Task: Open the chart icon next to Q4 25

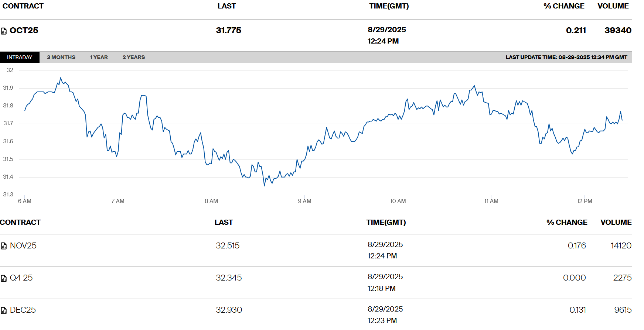Action: coord(4,278)
